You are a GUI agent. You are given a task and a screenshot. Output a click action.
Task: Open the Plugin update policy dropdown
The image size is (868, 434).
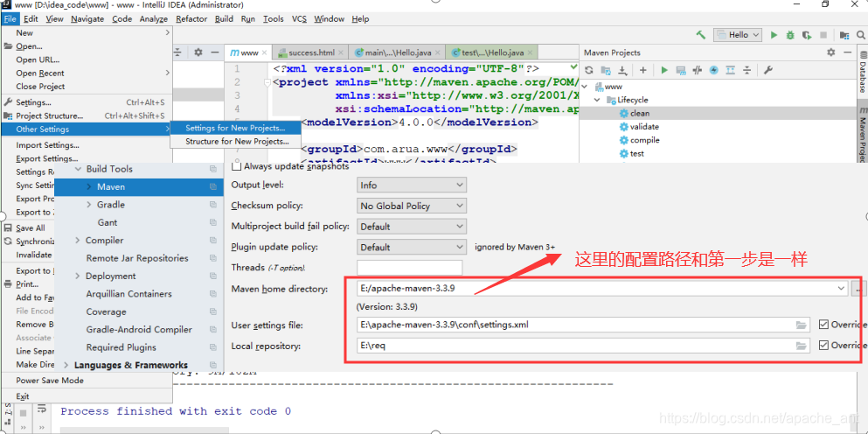[x=412, y=248]
